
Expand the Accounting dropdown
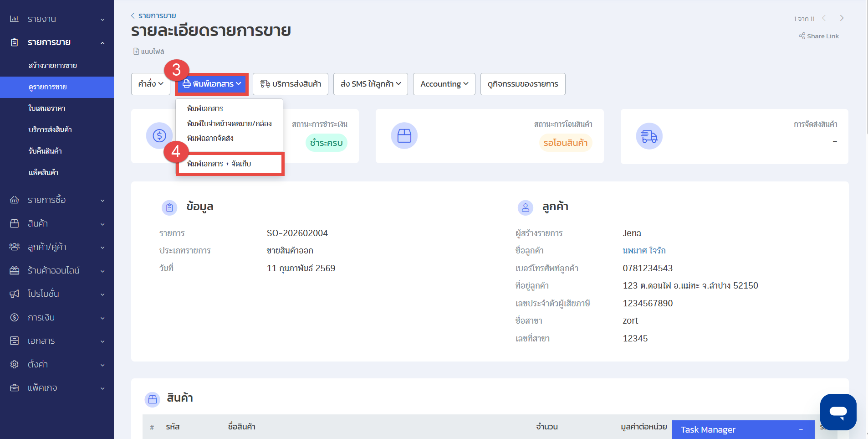point(444,84)
